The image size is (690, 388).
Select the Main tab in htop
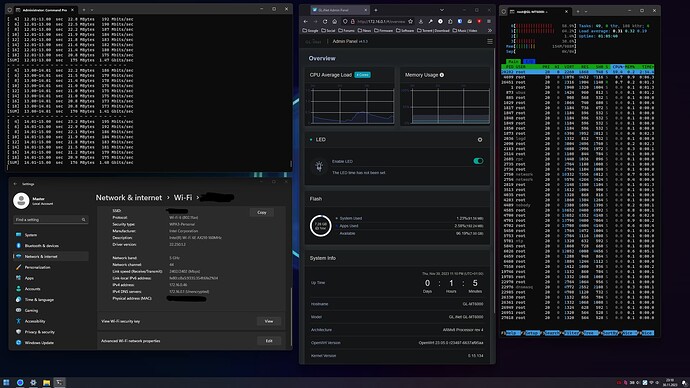(513, 62)
